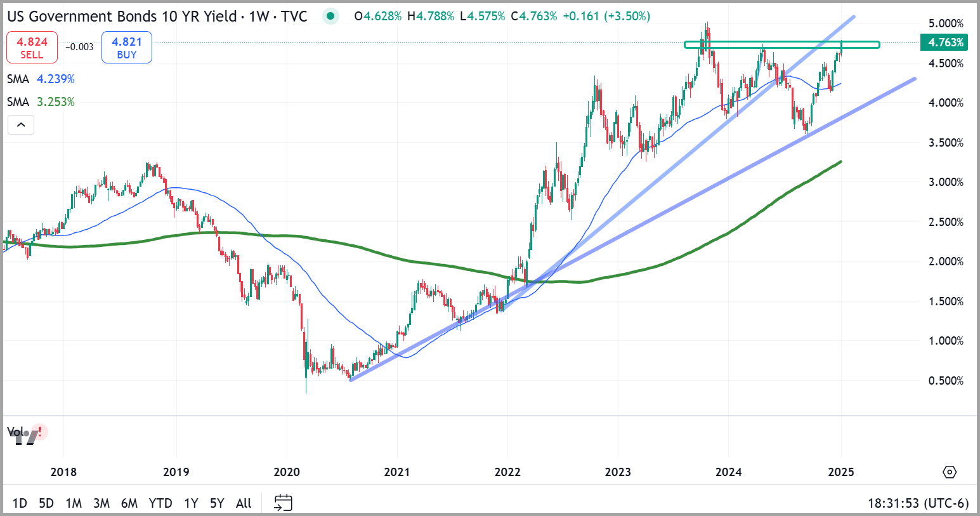The image size is (980, 516).
Task: Choose the 5Y time range
Action: pyautogui.click(x=217, y=503)
